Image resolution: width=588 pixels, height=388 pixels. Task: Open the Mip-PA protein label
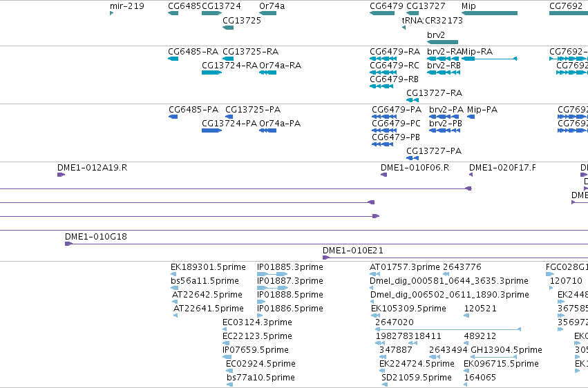pyautogui.click(x=482, y=109)
